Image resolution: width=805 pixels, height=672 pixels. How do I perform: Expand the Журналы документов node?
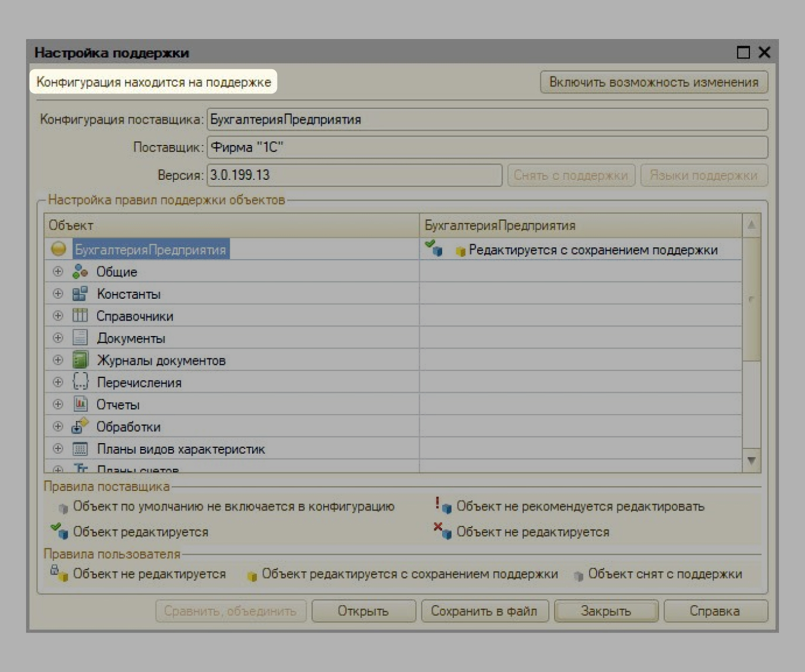(x=58, y=360)
